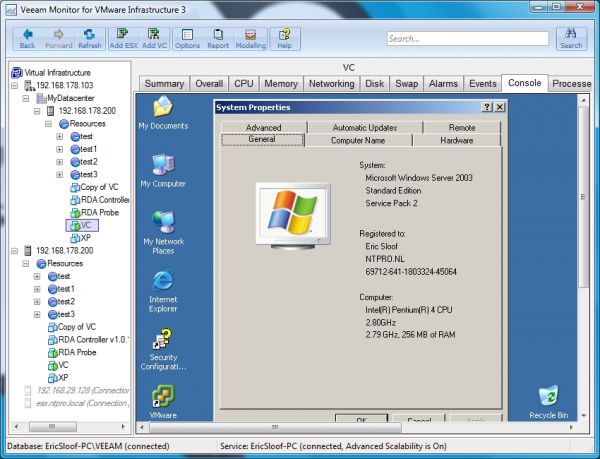
Task: Select the Virtual Infrastructure root node
Action: click(x=51, y=73)
